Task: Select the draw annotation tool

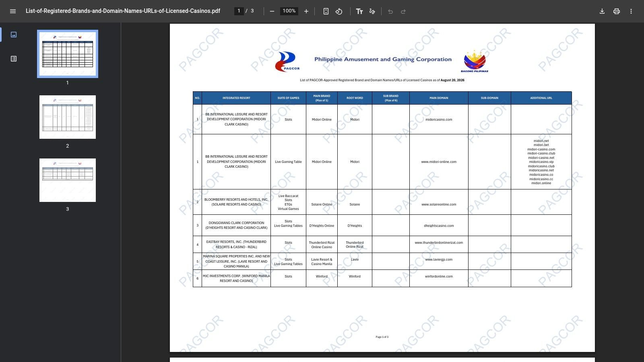Action: pos(372,11)
